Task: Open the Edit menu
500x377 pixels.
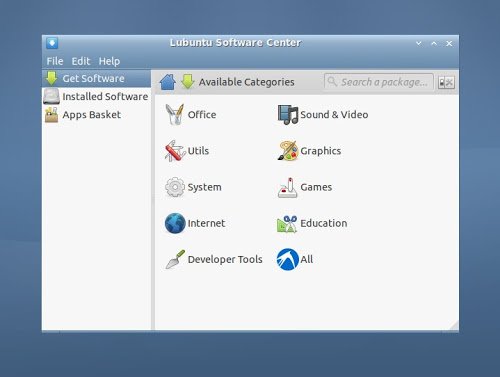Action: click(81, 61)
